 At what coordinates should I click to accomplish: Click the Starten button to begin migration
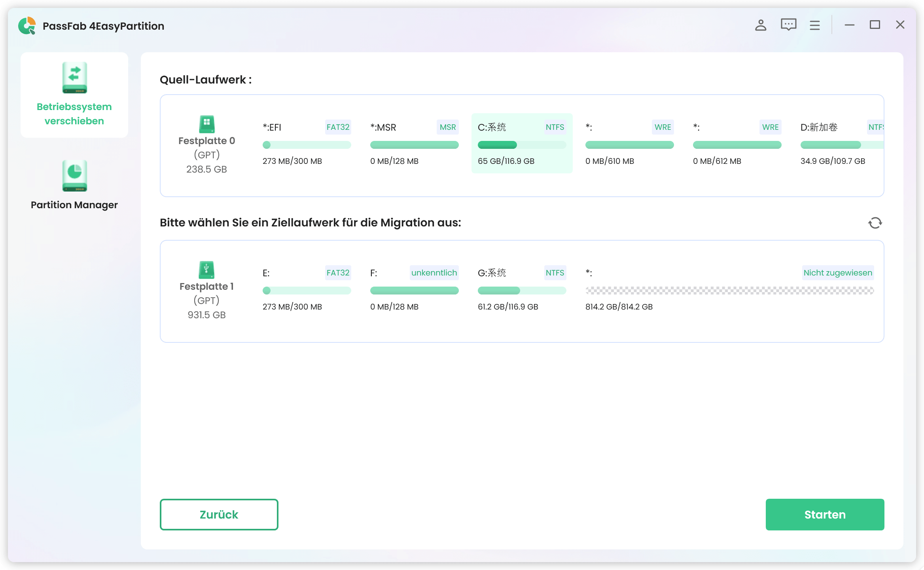[x=824, y=514]
